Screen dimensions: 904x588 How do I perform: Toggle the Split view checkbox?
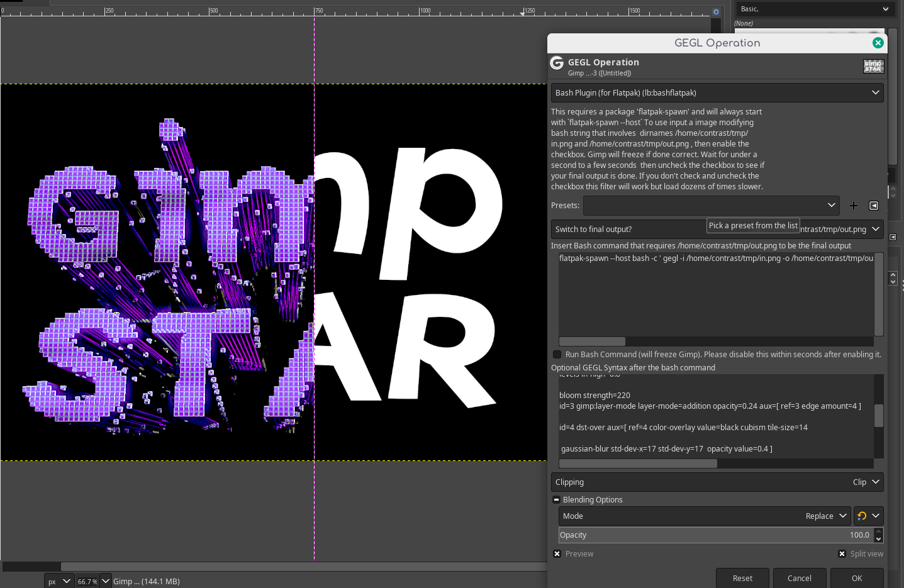click(x=842, y=554)
